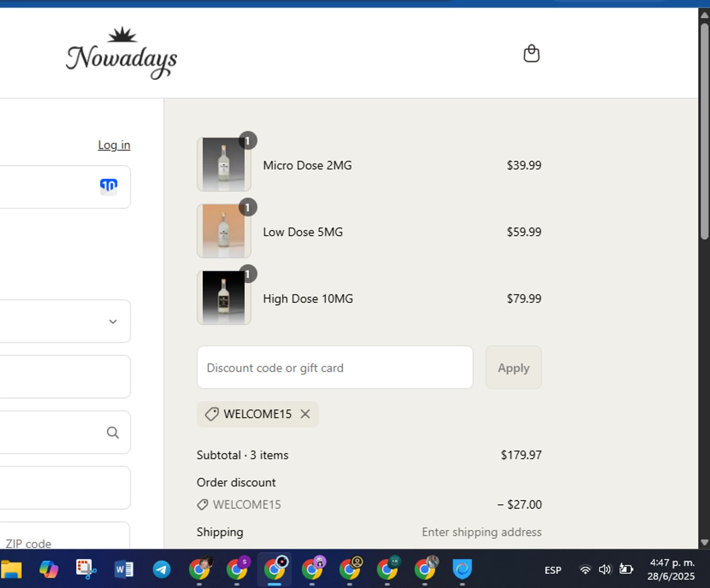Check battery status in system tray
The image size is (710, 588).
626,570
